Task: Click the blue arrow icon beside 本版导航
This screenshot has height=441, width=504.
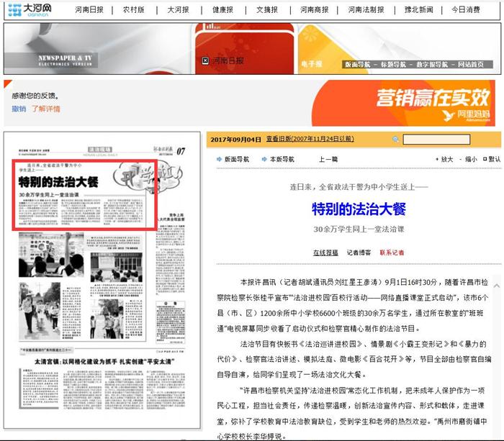Action: 264,159
